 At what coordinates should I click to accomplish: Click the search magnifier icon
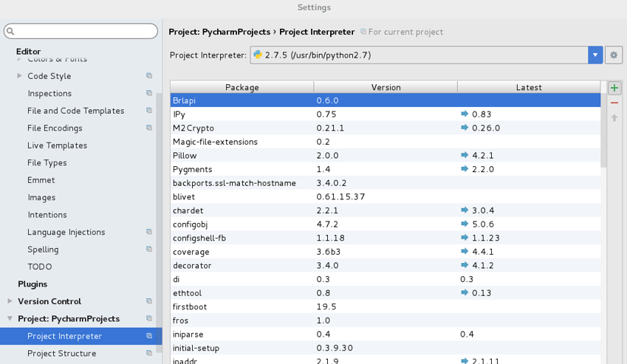coord(11,31)
